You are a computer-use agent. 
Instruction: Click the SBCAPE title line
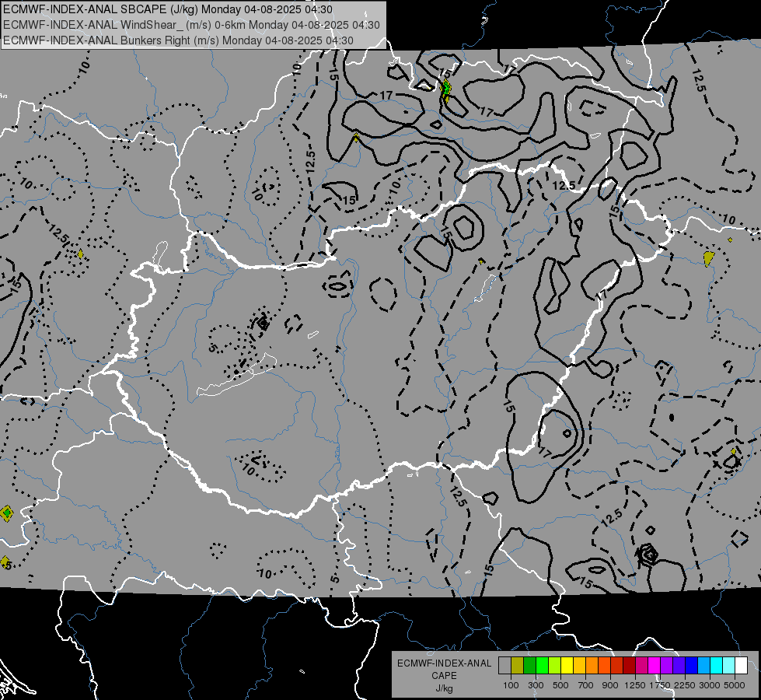(168, 9)
